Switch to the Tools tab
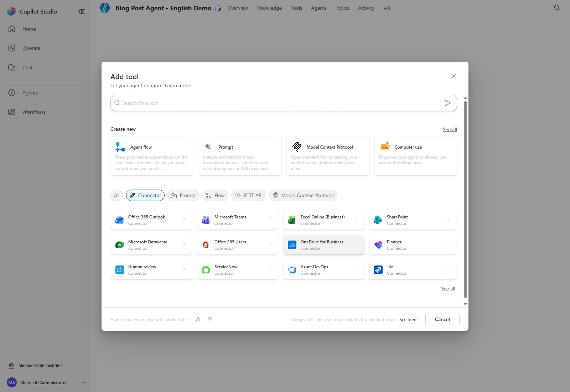Screen dimensions: 570x392 point(296,8)
